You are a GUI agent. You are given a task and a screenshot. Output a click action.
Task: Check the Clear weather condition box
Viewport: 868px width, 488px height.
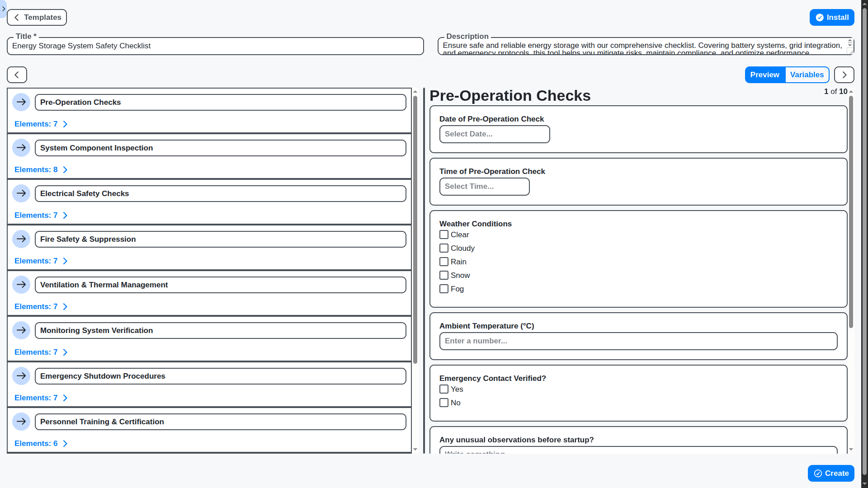(444, 235)
